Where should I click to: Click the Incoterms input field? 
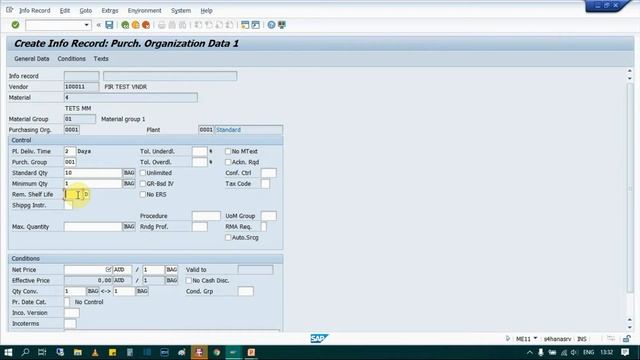click(x=70, y=324)
